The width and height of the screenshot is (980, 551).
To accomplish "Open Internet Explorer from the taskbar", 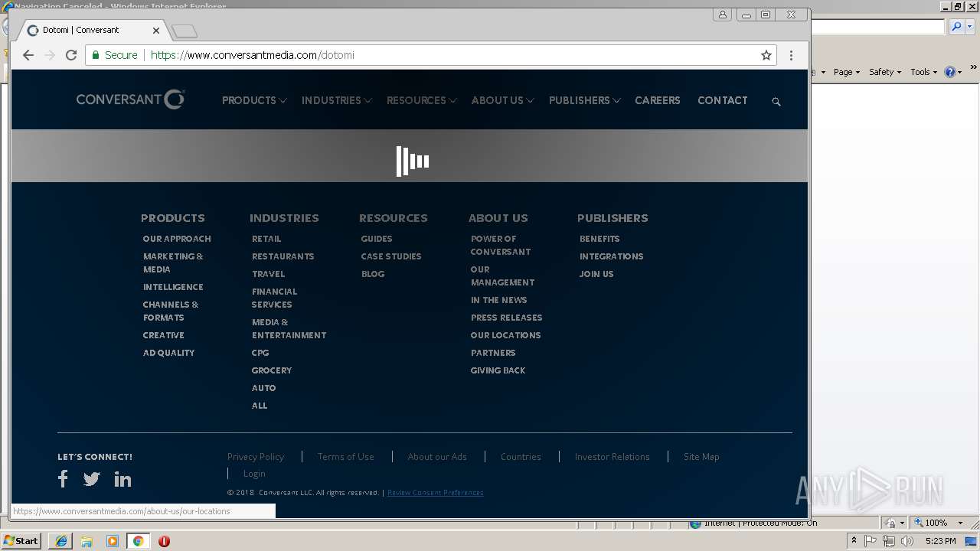I will (x=61, y=541).
